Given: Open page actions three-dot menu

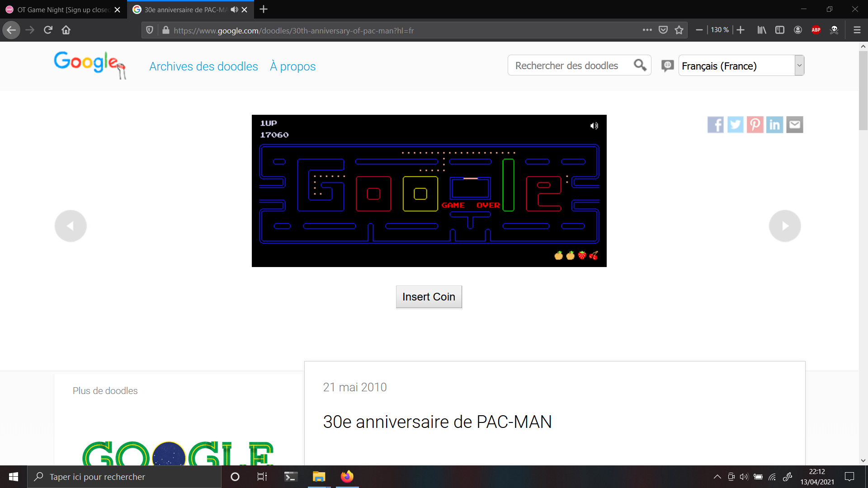Looking at the screenshot, I should [x=647, y=30].
